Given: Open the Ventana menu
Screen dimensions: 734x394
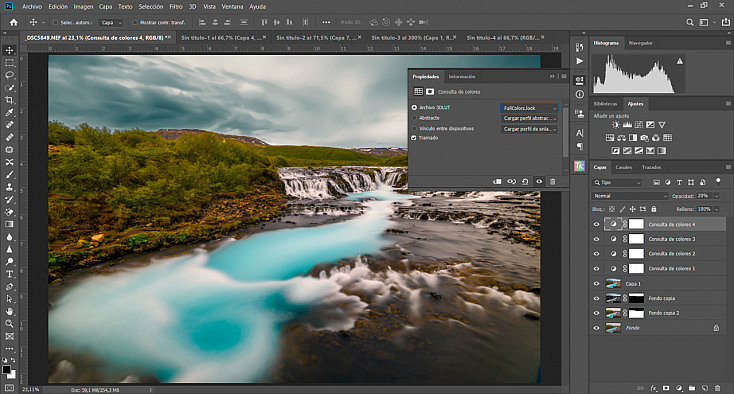Looking at the screenshot, I should pyautogui.click(x=232, y=7).
